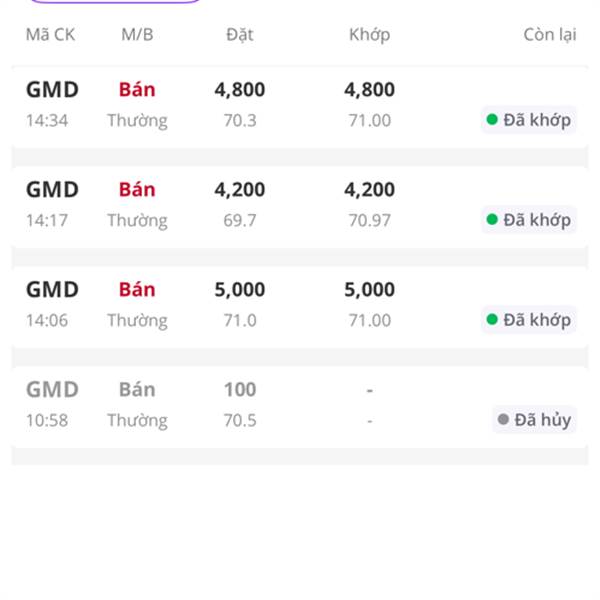Image resolution: width=600 pixels, height=600 pixels.
Task: Click the "Đã hủy" status badge
Action: pos(534,420)
